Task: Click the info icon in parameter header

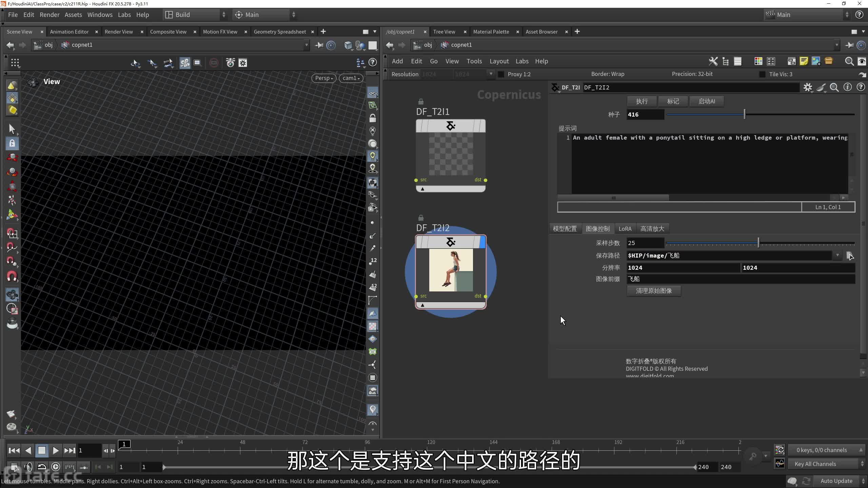Action: 847,87
